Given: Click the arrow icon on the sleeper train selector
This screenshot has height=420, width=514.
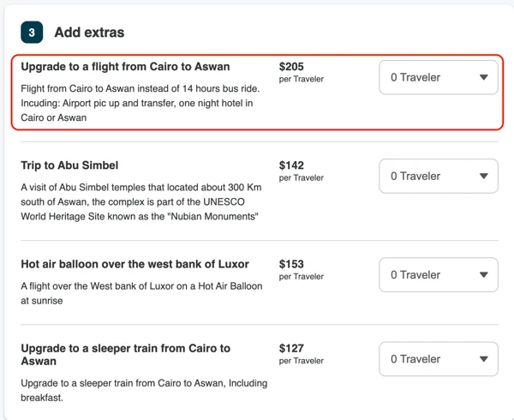Looking at the screenshot, I should [x=483, y=359].
